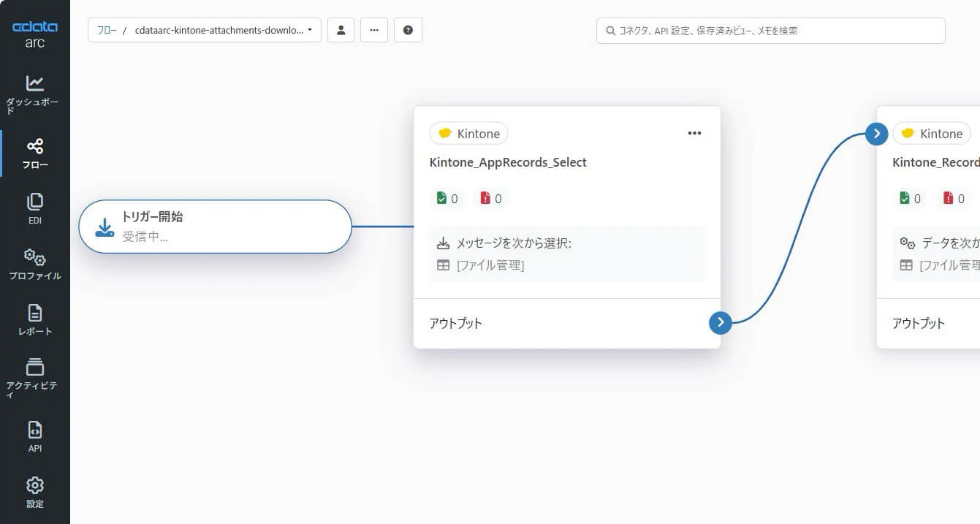Go to the Profile page

(x=34, y=264)
